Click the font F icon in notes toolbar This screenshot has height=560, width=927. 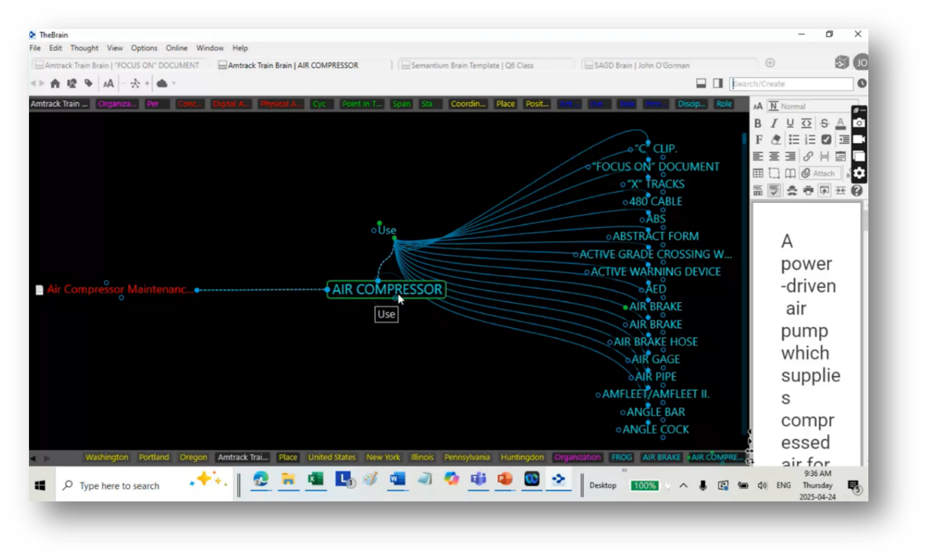coord(759,139)
